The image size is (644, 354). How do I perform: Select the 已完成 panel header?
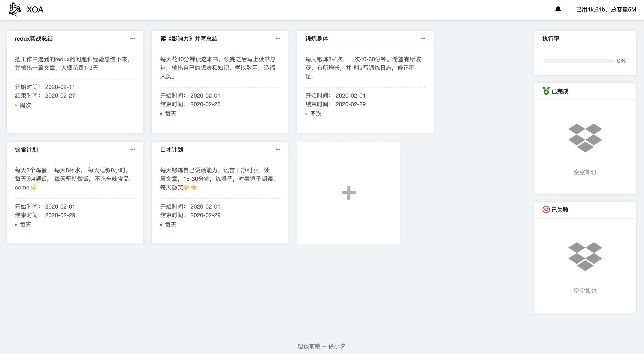click(560, 91)
